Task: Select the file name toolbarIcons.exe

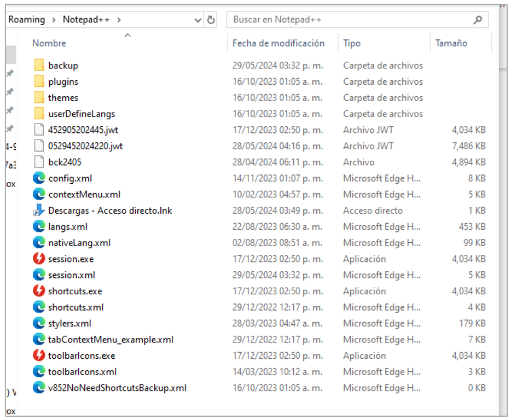Action: tap(82, 356)
